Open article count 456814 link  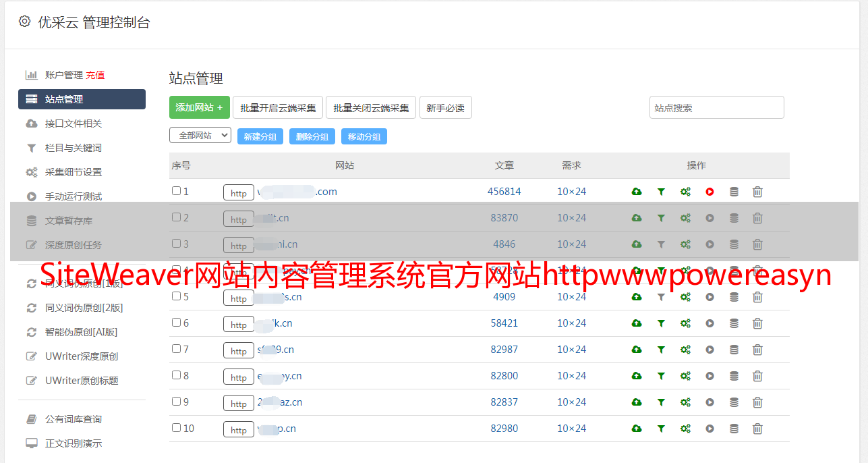tap(504, 192)
